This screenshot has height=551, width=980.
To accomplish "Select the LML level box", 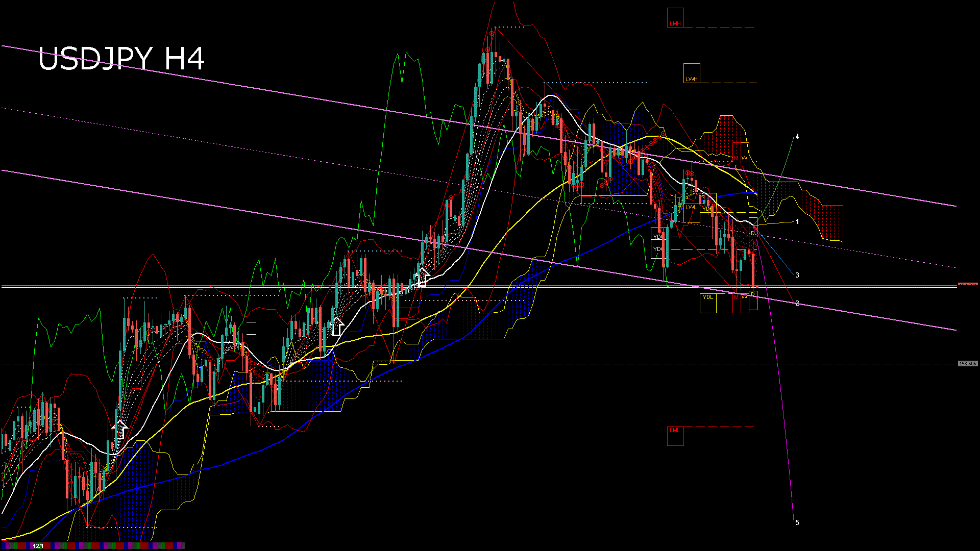I will tap(675, 436).
